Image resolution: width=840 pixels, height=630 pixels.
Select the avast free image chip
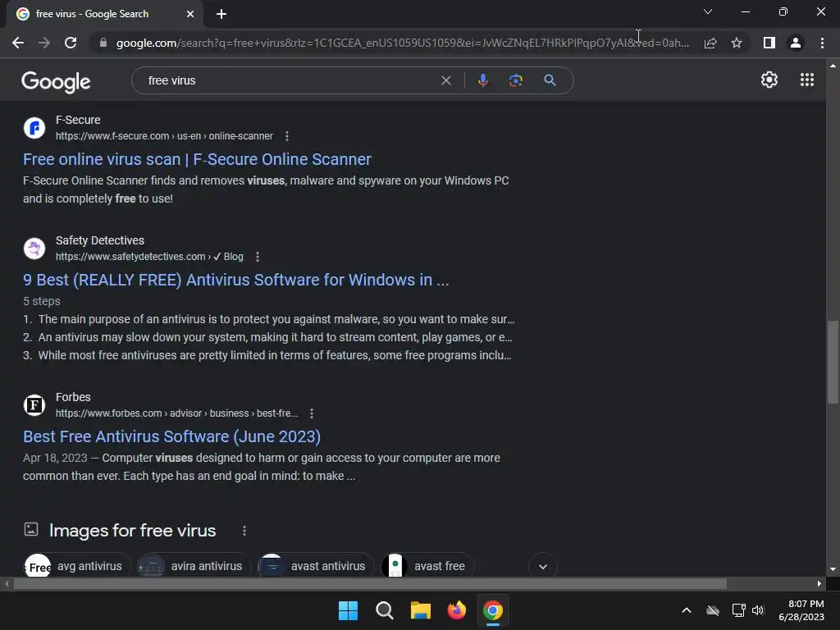[427, 566]
